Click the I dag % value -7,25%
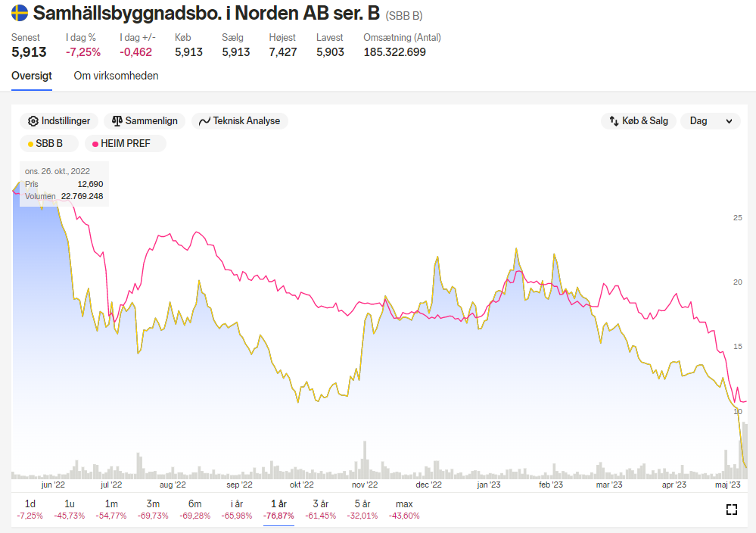 (83, 52)
